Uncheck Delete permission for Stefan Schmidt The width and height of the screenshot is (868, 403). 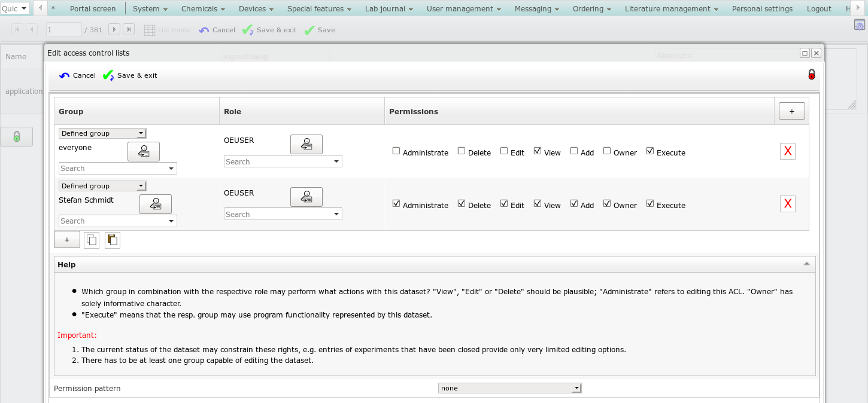pos(462,204)
